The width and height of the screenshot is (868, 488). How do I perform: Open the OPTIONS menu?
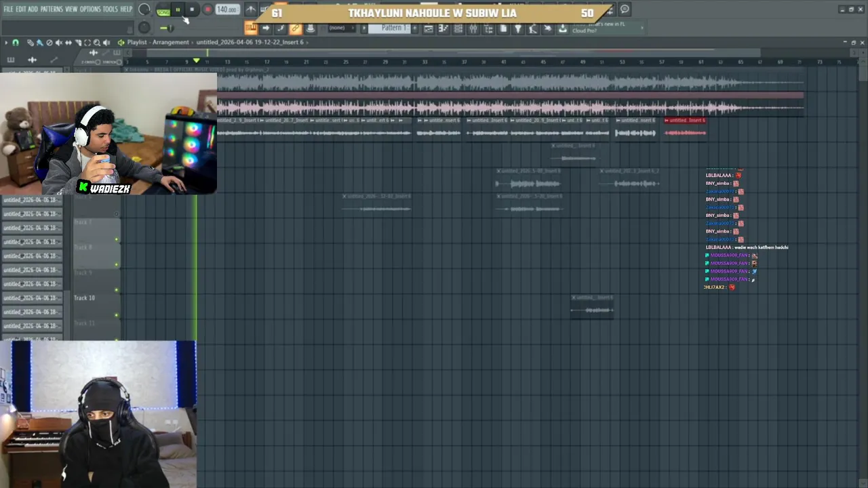click(x=90, y=9)
